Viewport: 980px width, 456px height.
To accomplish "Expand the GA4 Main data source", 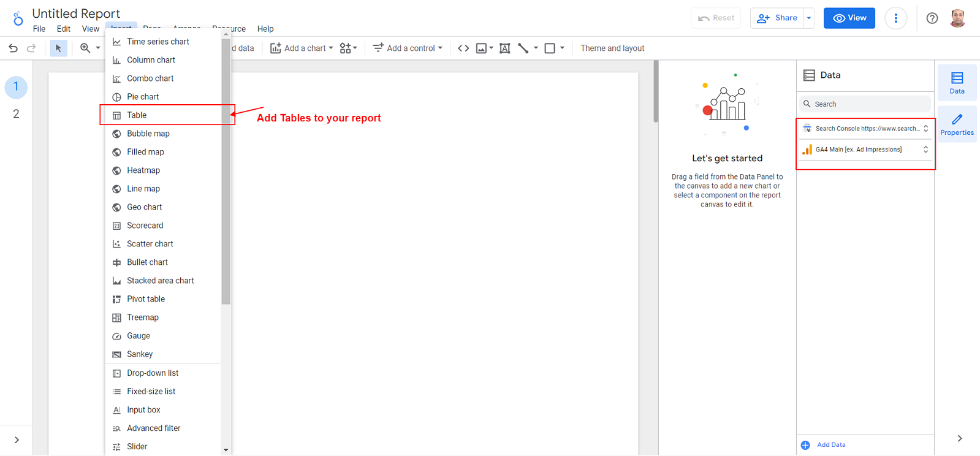I will [x=925, y=150].
